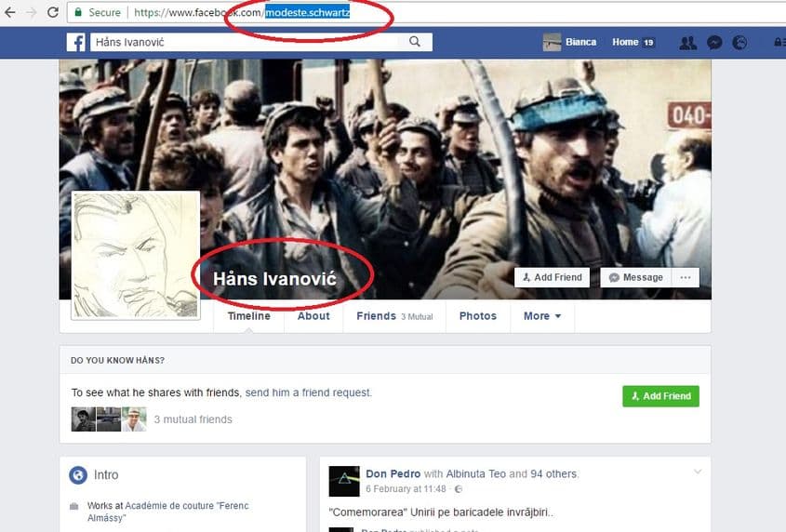
Task: Open the third mutual friend with hat
Action: pyautogui.click(x=134, y=419)
